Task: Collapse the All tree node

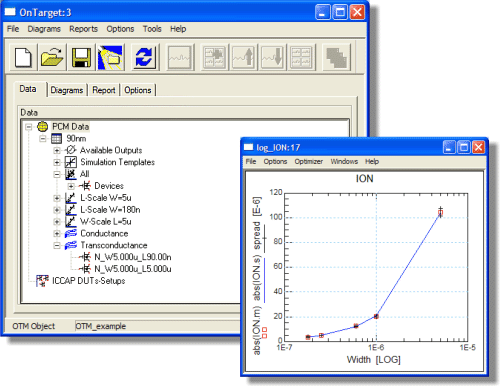Action: [x=57, y=174]
